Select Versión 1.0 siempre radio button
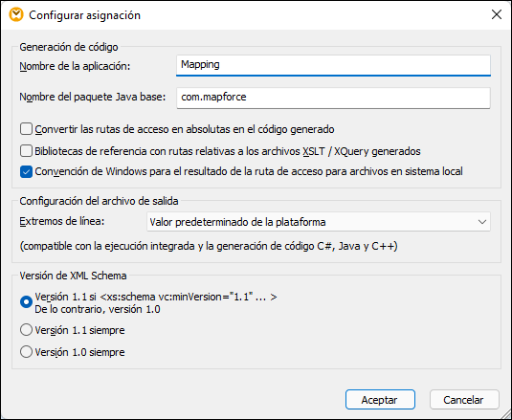Viewport: 512px width, 420px height. [26, 352]
